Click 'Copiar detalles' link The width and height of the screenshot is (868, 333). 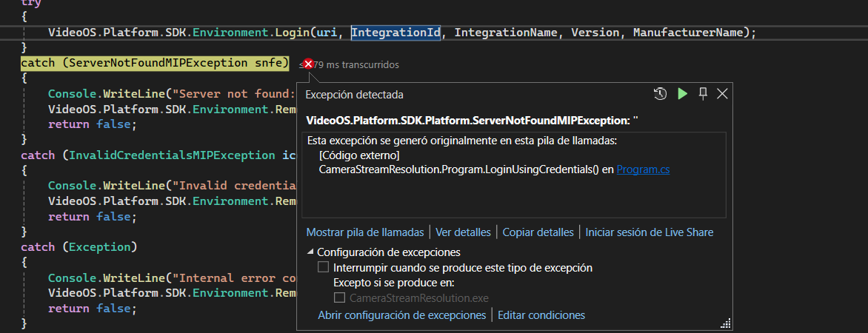pyautogui.click(x=538, y=232)
